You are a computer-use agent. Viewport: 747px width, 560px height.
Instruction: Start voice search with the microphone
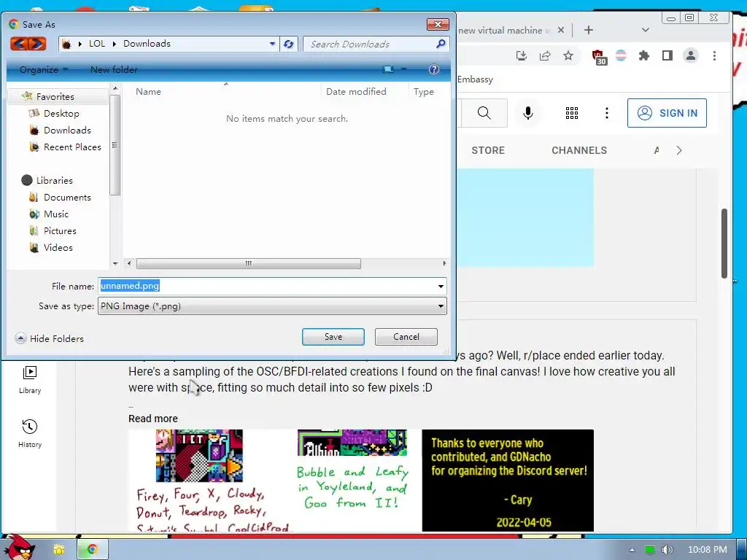pos(528,113)
